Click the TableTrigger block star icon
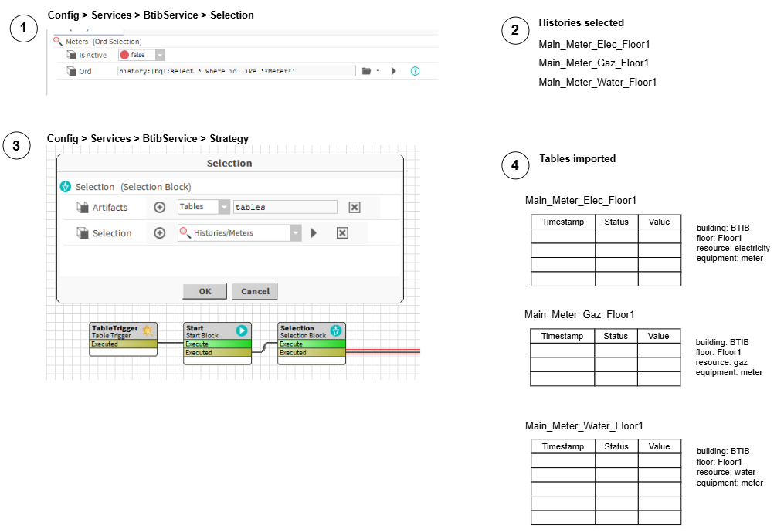The height and width of the screenshot is (532, 784). (x=148, y=330)
